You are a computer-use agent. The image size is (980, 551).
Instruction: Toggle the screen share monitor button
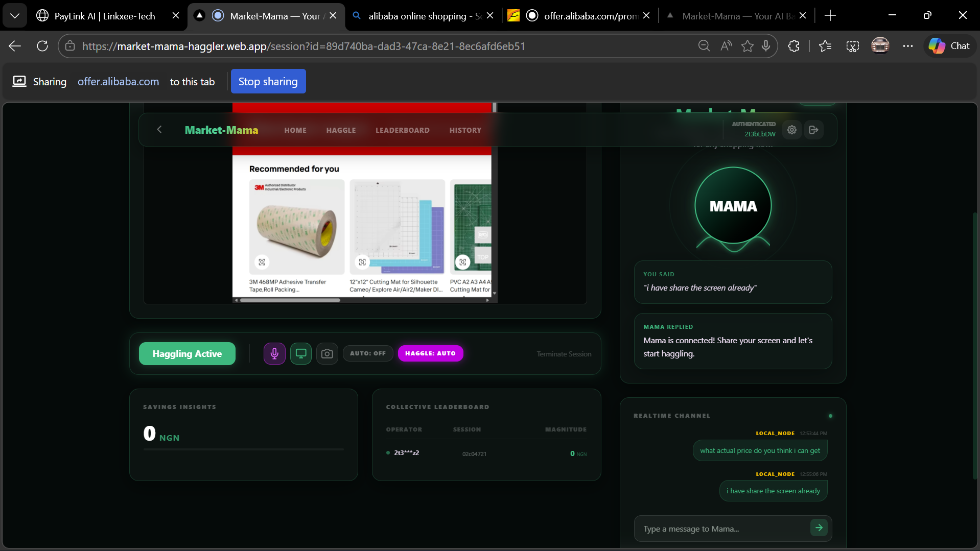[301, 353]
